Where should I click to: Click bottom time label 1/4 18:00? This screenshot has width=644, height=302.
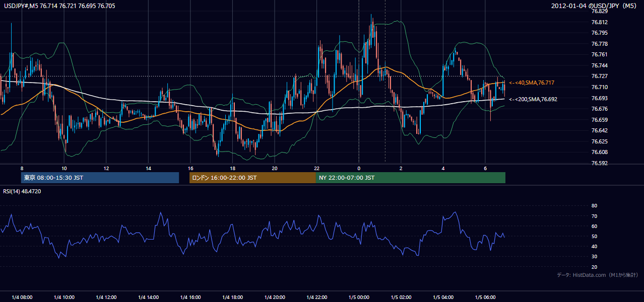pos(232,297)
